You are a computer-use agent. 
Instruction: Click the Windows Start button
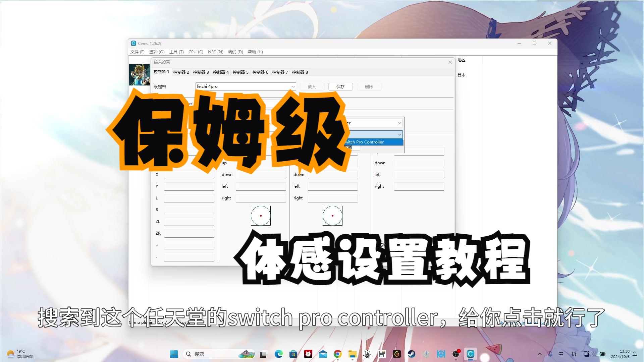(174, 354)
